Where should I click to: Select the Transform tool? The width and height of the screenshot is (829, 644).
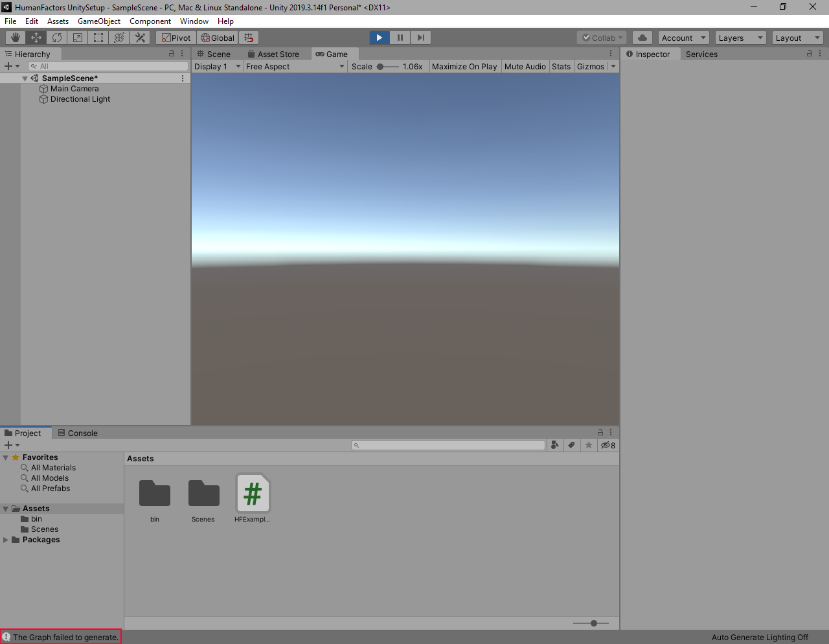pyautogui.click(x=119, y=38)
